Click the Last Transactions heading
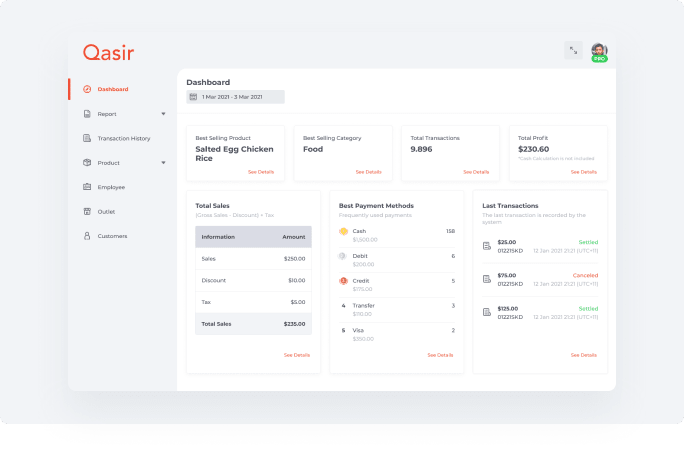 [510, 205]
